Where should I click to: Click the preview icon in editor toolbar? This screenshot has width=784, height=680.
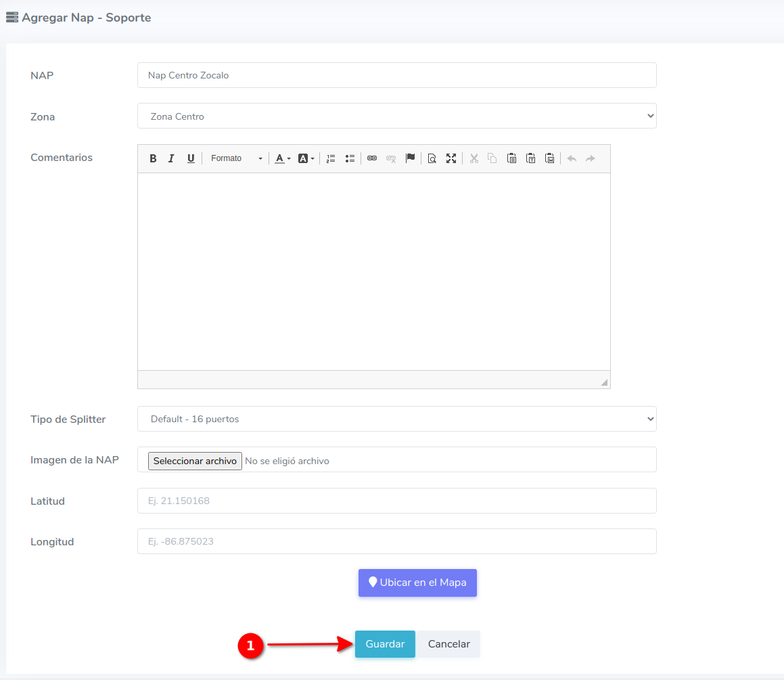(x=432, y=158)
